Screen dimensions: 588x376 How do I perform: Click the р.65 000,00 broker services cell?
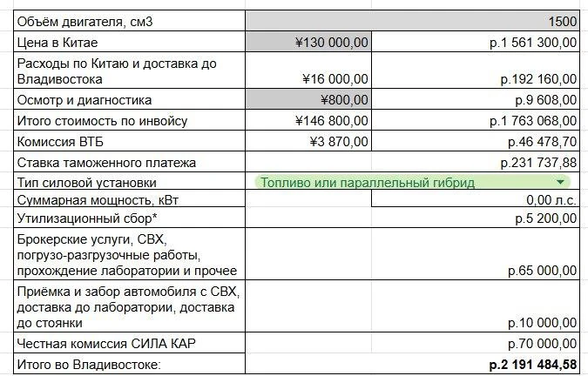(413, 254)
